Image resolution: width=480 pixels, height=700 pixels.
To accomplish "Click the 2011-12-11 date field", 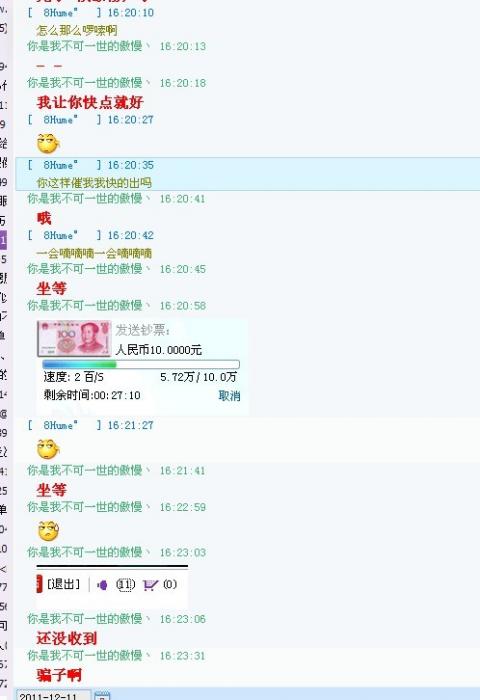I will pyautogui.click(x=53, y=696).
